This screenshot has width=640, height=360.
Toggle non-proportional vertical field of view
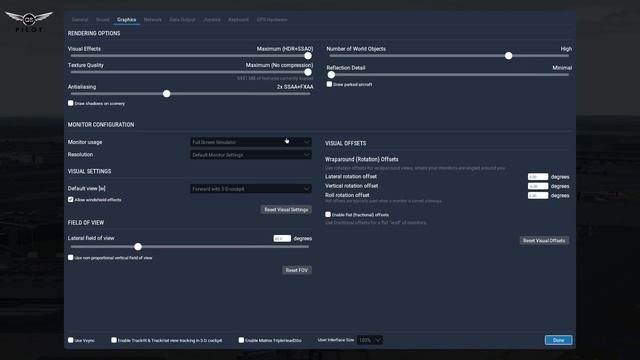[71, 258]
